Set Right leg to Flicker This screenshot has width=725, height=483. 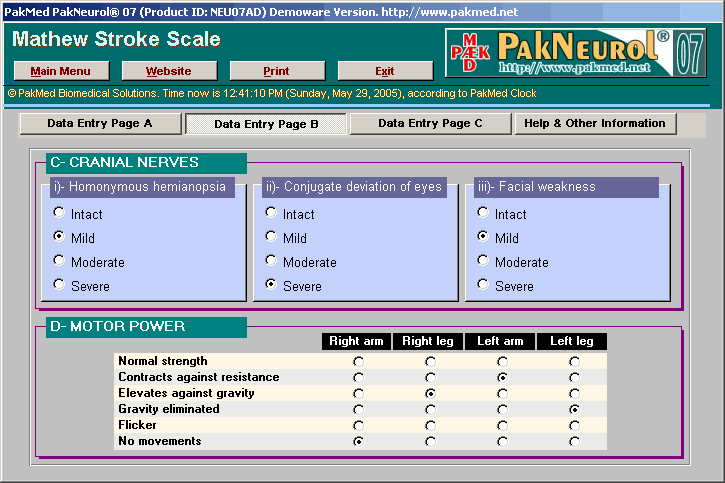tap(430, 426)
